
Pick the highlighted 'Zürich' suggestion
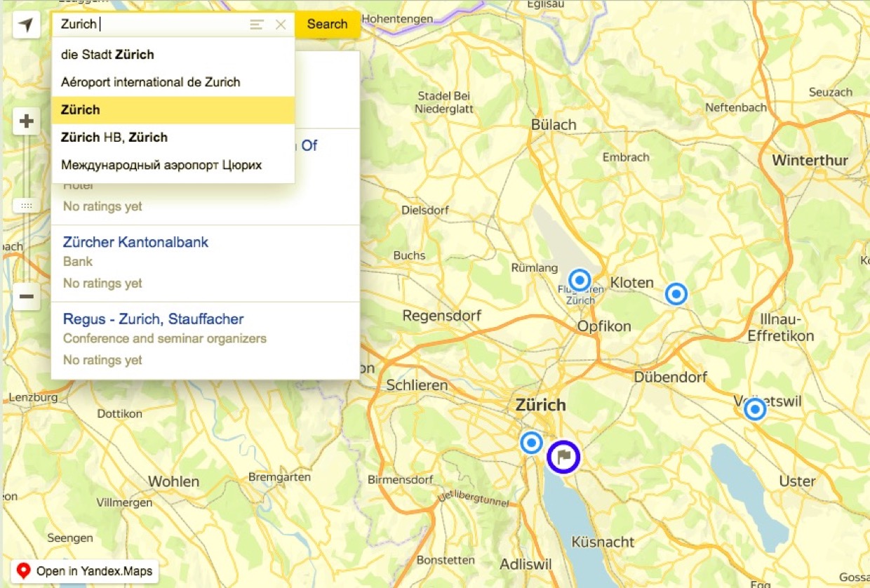point(173,110)
